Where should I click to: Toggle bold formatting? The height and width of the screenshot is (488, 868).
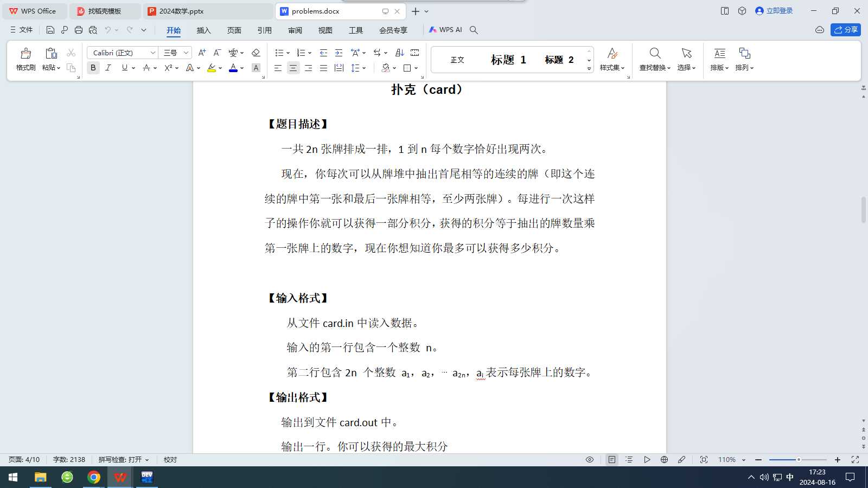coord(93,68)
